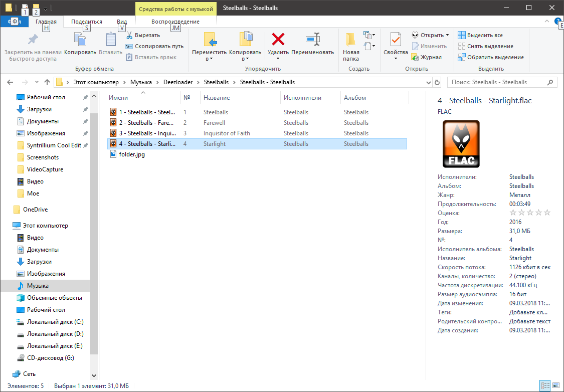Screen dimensions: 564x392
Task: Sort by the Исполнители column header
Action: [310, 98]
